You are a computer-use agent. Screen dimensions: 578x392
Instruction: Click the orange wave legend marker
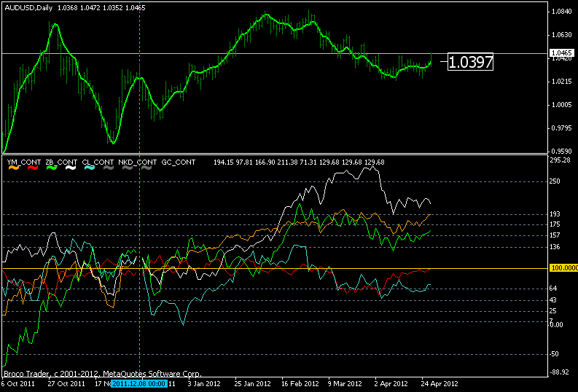coord(13,168)
